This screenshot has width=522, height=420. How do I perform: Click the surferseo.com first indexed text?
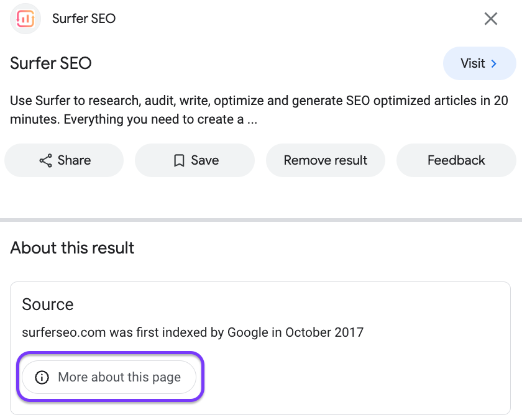pyautogui.click(x=193, y=332)
